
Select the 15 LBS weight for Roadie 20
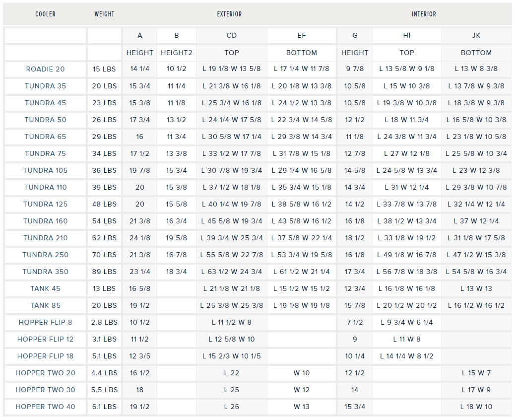105,69
